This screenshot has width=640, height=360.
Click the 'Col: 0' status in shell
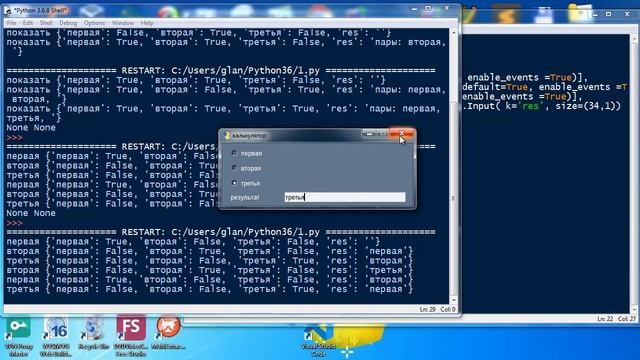pos(448,309)
